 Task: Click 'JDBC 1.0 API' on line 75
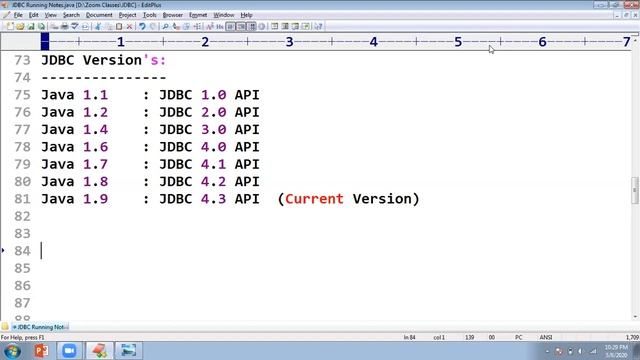tap(209, 95)
